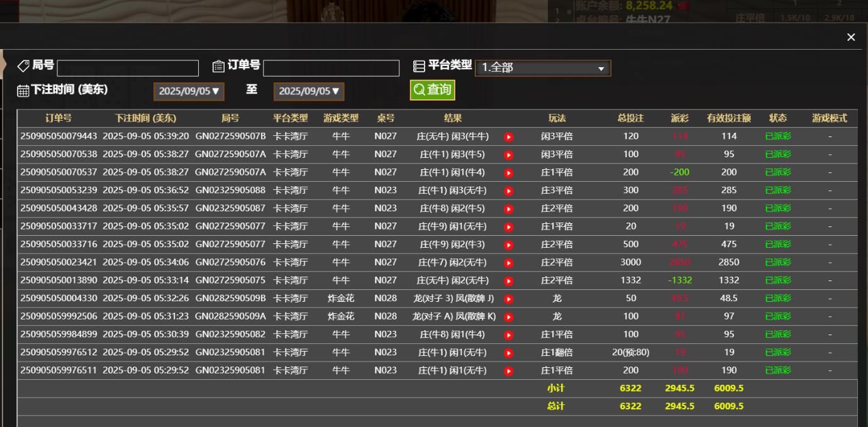
Task: Open replay icon for order 250905050043428
Action: [508, 209]
